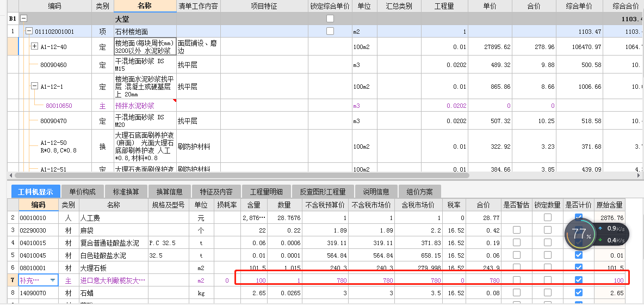Click the upper grid horizontal scrollbar thumb
The height and width of the screenshot is (305, 644).
pyautogui.click(x=241, y=175)
